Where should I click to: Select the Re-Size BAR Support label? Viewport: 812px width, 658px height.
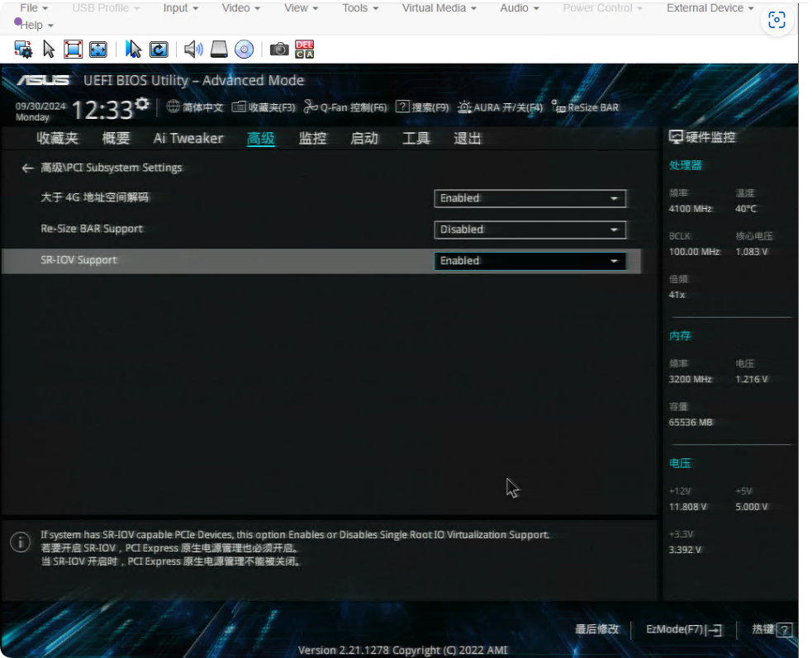[92, 229]
